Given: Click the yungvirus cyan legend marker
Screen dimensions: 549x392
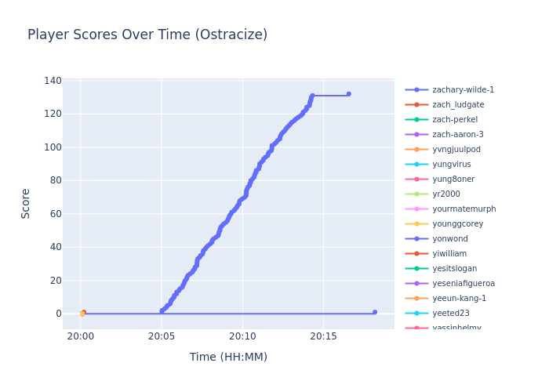Looking at the screenshot, I should pos(416,165).
